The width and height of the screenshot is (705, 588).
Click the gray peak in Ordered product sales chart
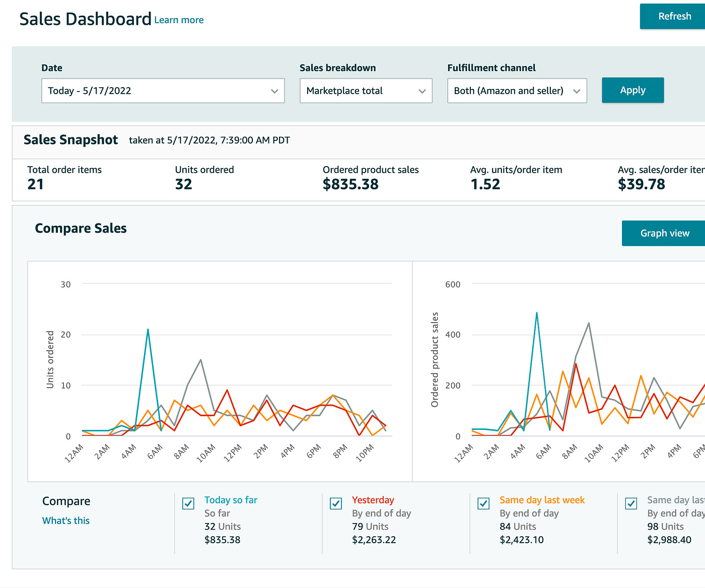[x=589, y=324]
